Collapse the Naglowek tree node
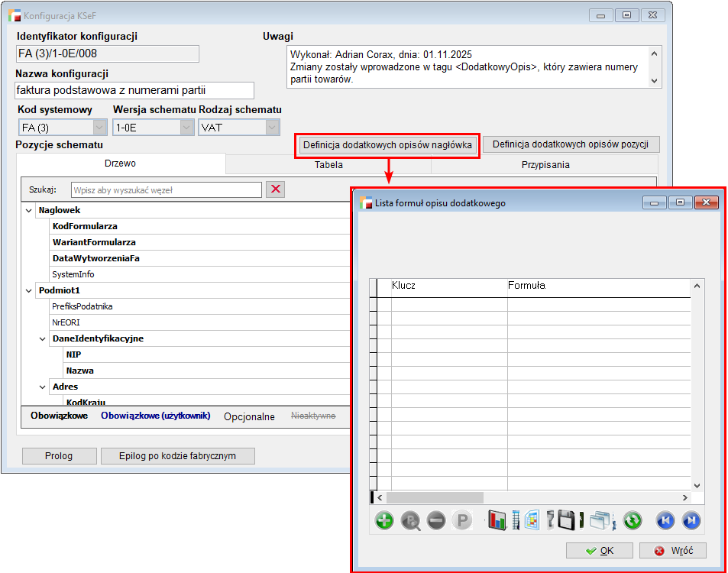Viewport: 728px width, 573px height. 29,210
